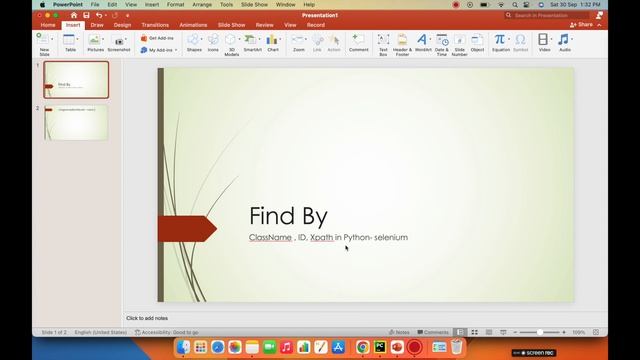Toggle the Comments pane button
This screenshot has height=360, width=640.
point(433,332)
